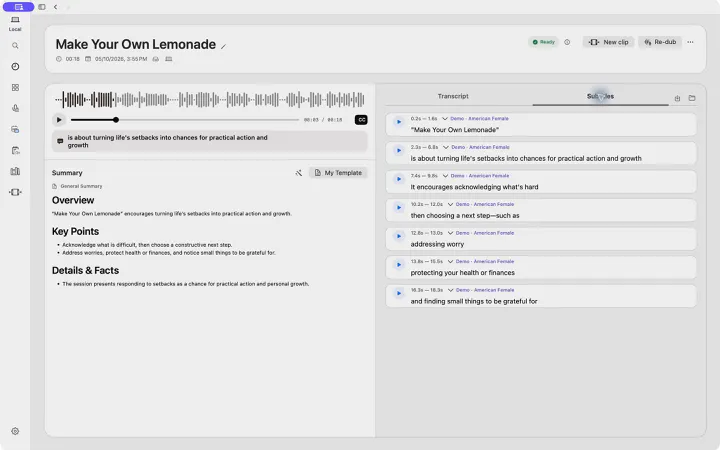Play the "addressing worry" segment
Screen dimensions: 720x450
[399, 236]
